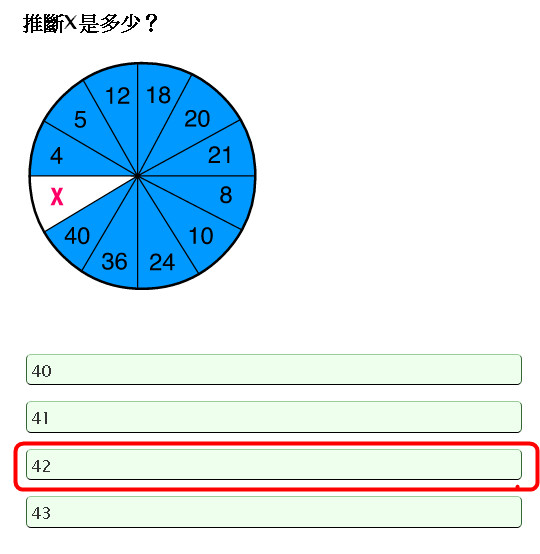Click the wheel segment labeled 24

[x=162, y=262]
